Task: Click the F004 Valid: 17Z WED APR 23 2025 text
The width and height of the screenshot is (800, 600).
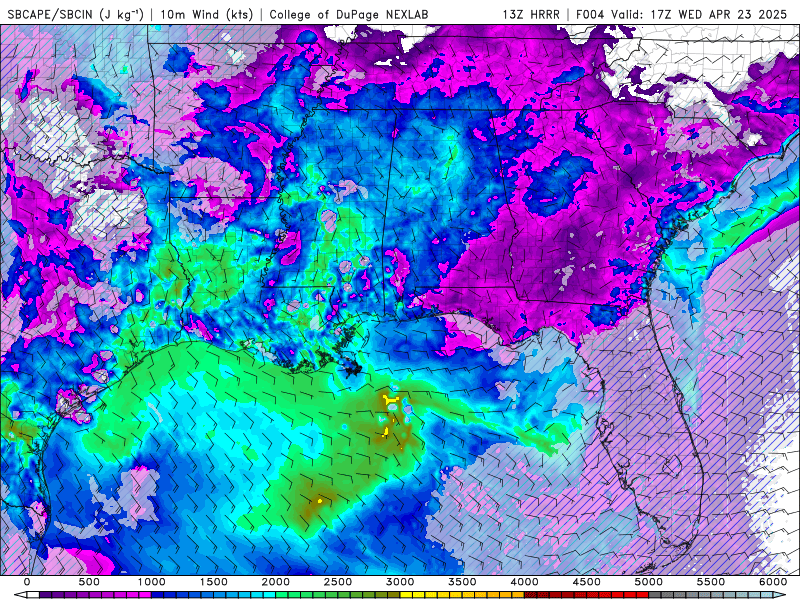Action: pos(682,14)
